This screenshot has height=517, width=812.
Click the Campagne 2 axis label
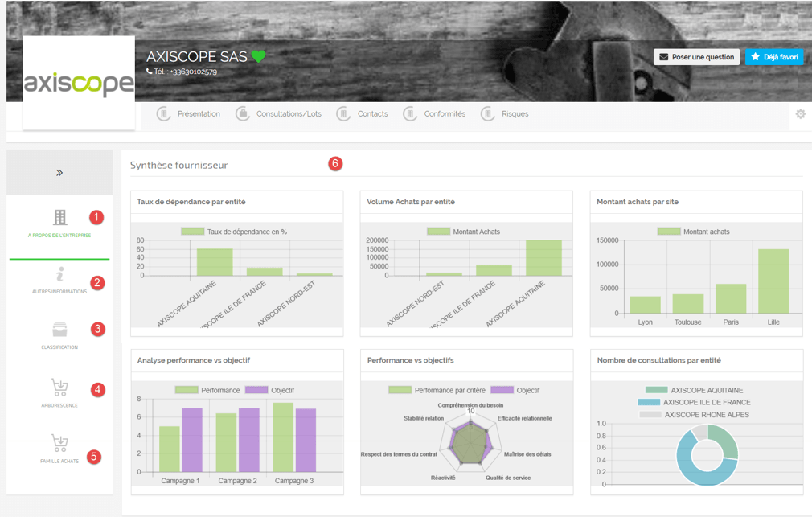point(237,481)
